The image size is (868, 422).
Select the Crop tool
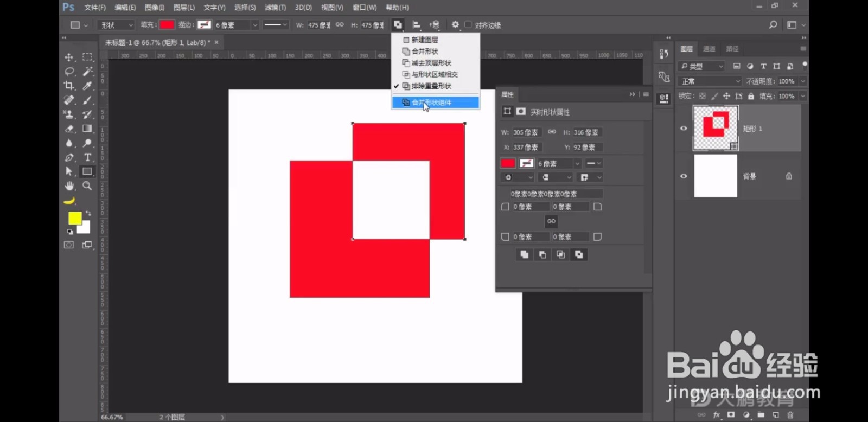[69, 86]
